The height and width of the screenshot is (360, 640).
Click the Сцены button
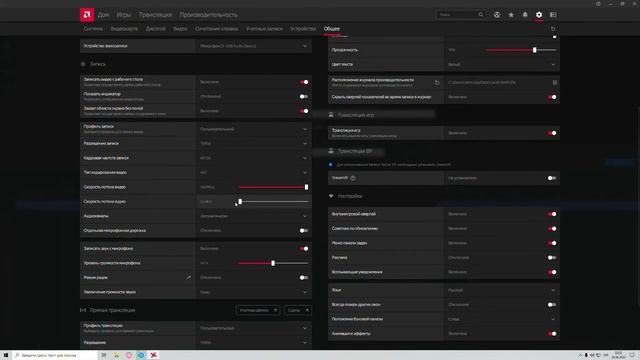298,310
